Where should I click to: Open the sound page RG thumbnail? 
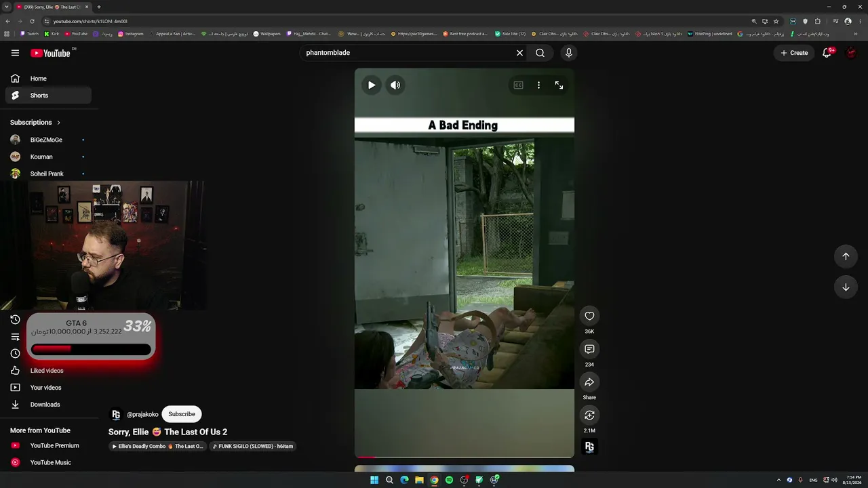pos(589,447)
